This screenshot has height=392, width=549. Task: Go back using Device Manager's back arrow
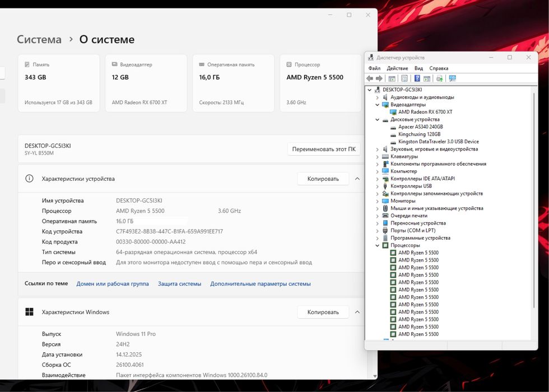(x=370, y=78)
